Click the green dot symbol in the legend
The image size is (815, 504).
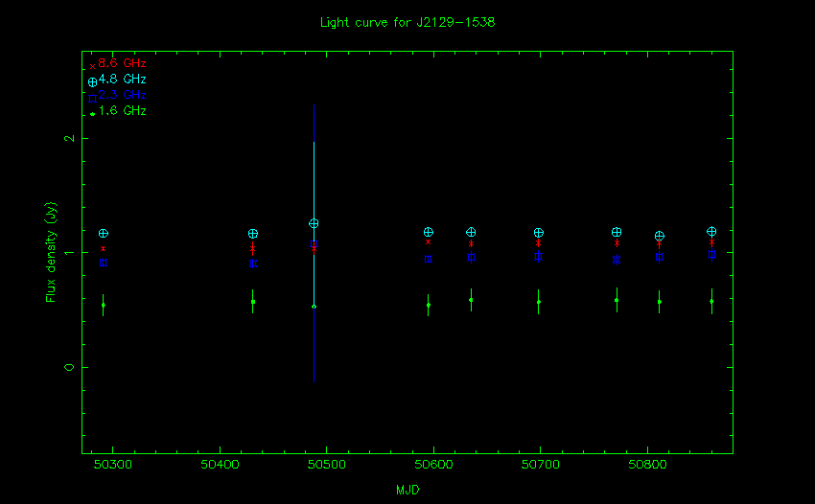coord(92,114)
